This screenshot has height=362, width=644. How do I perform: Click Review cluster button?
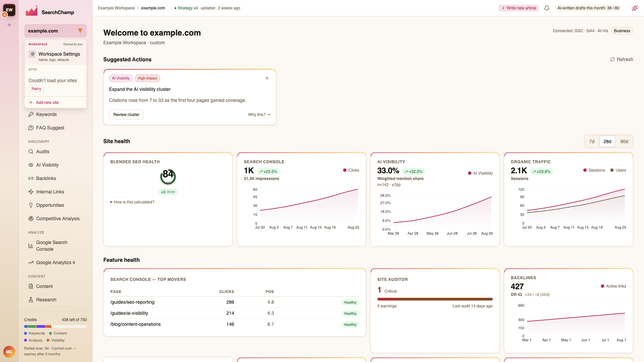[x=126, y=115]
